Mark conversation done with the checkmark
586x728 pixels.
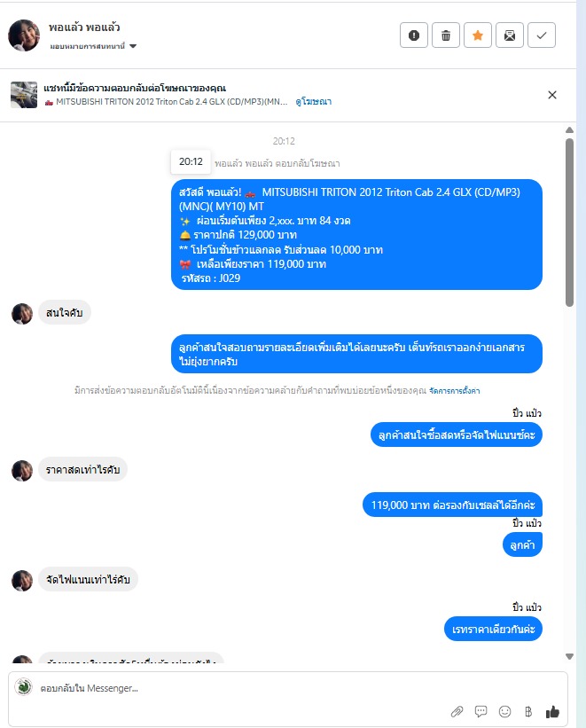542,35
